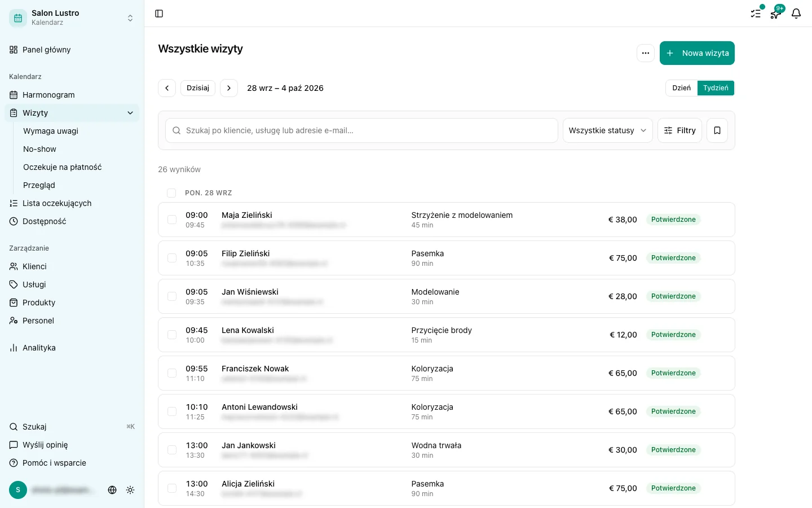Open Franciszek Nowak visit name

pos(255,369)
